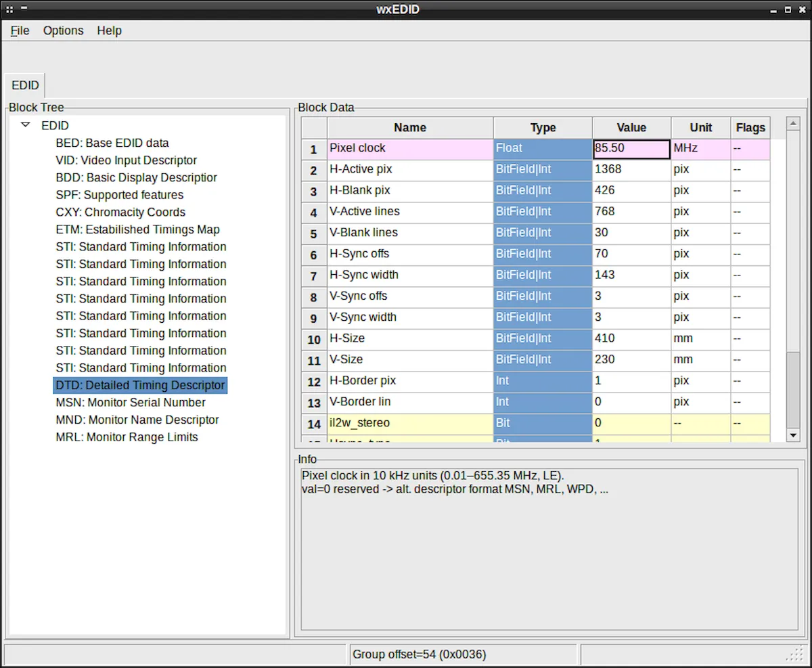Image resolution: width=812 pixels, height=668 pixels.
Task: Select BDD: Basic Display Descriptior
Action: pyautogui.click(x=137, y=177)
